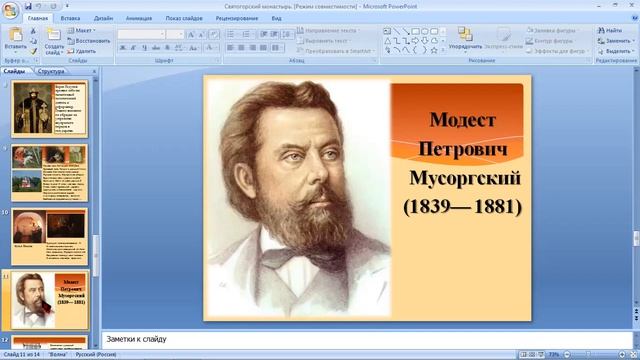Image resolution: width=640 pixels, height=360 pixels.
Task: Decrease font size with the small A icon
Action: (x=201, y=35)
